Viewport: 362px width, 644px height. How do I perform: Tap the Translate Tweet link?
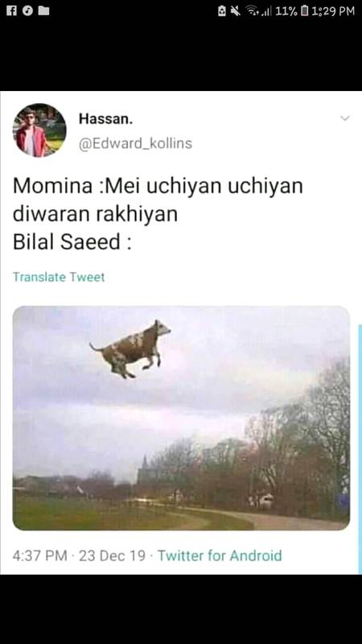point(59,277)
